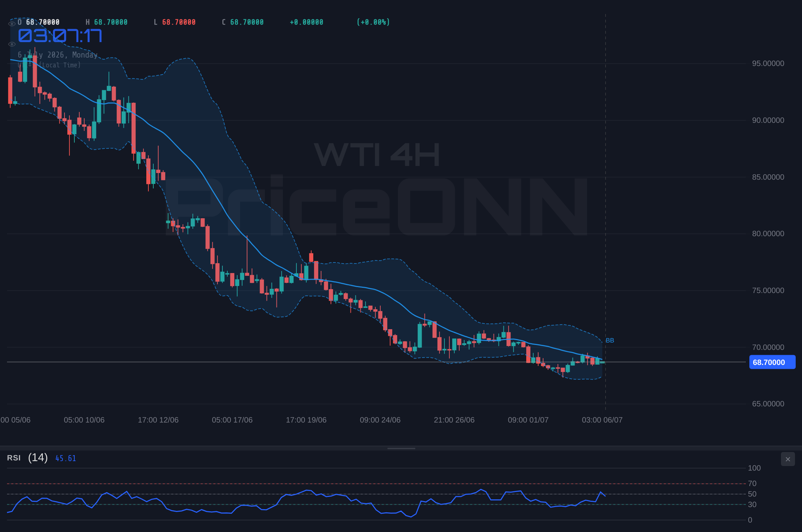Viewport: 802px width, 532px height.
Task: Click the current price tag 68.70000
Action: [772, 362]
